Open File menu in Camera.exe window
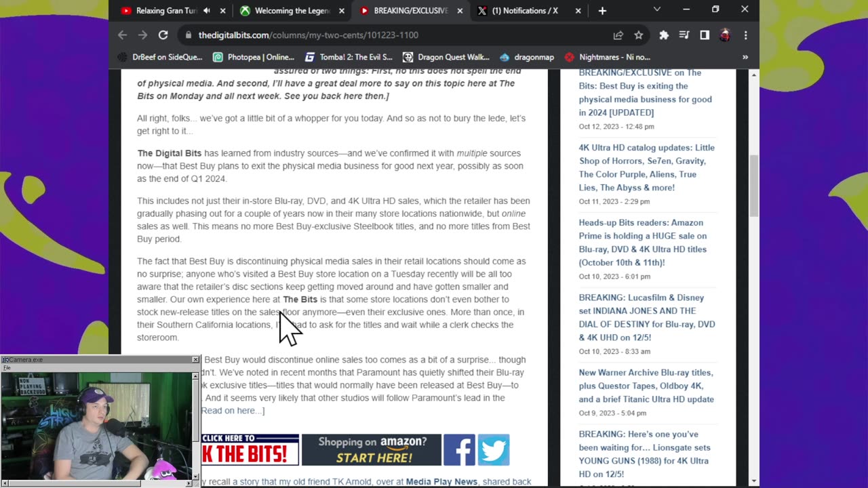 click(x=7, y=368)
